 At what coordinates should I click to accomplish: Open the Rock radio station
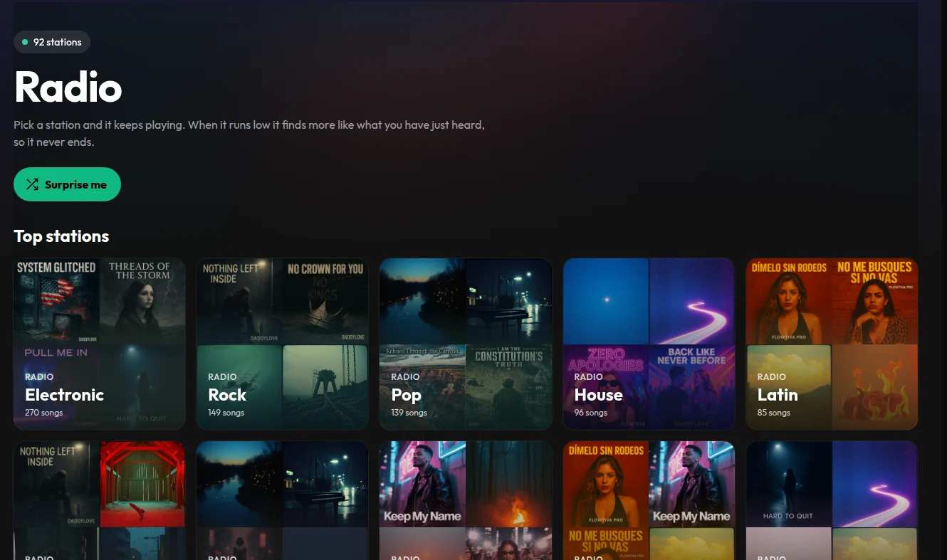283,344
